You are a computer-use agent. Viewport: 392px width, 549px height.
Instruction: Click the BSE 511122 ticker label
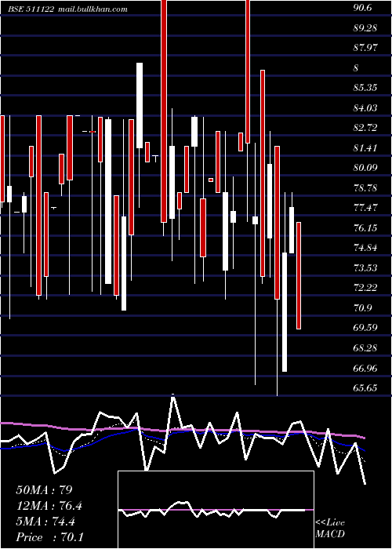point(31,9)
